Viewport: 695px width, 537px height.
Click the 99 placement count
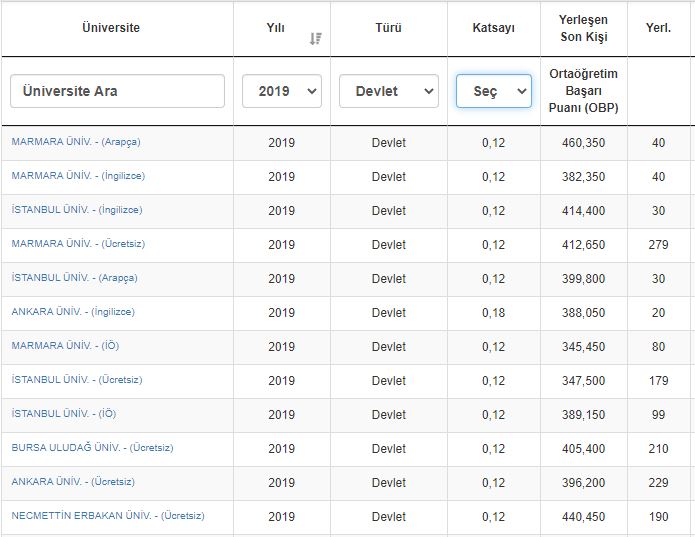point(658,415)
